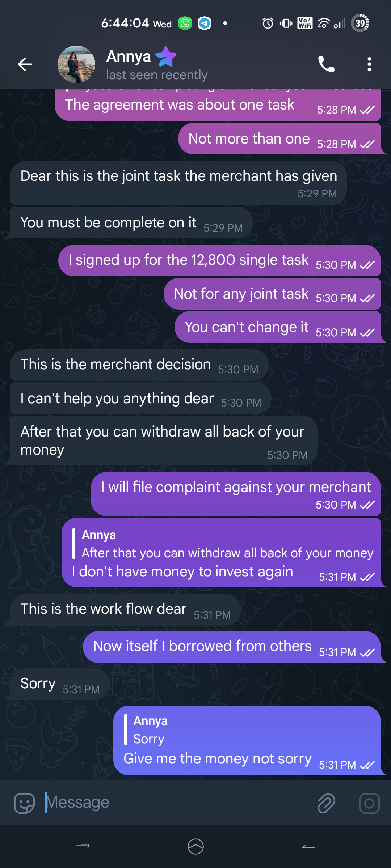Tap the system back navigation button
Image resolution: width=391 pixels, height=868 pixels.
pyautogui.click(x=308, y=846)
